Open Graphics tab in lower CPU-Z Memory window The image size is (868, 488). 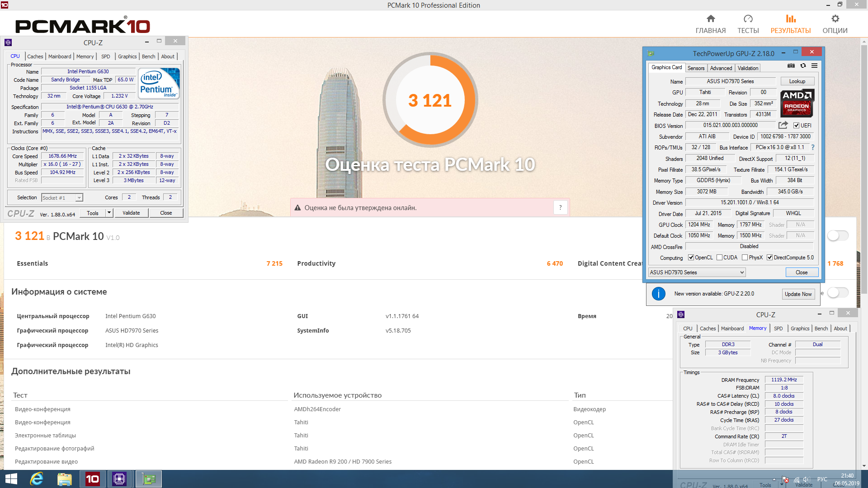[800, 328]
